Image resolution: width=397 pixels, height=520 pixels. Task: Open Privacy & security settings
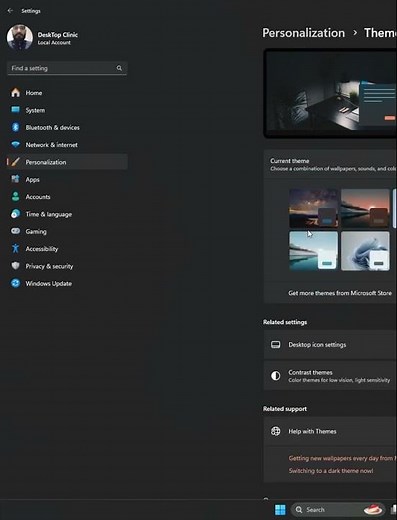click(x=67, y=266)
